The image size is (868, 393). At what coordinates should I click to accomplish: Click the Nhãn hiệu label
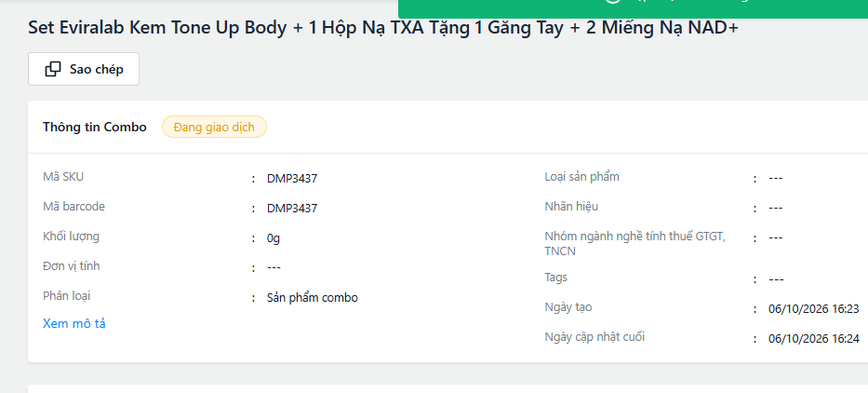tap(571, 207)
